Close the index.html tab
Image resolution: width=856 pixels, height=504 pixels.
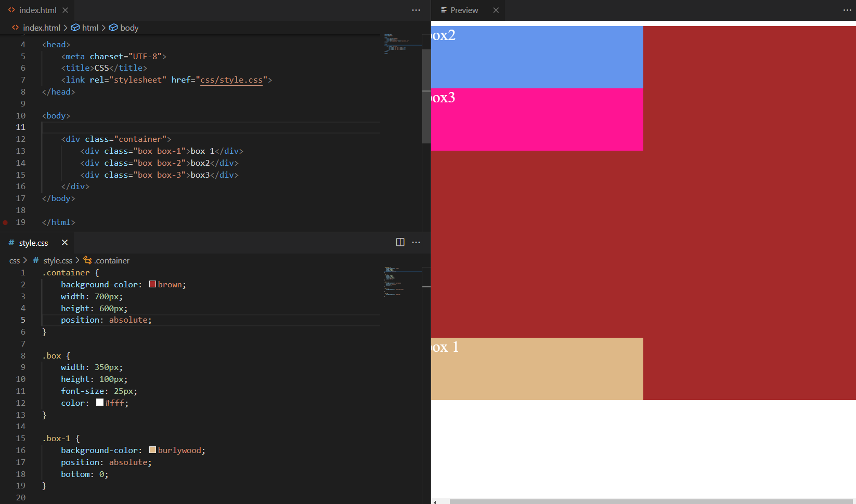click(65, 10)
